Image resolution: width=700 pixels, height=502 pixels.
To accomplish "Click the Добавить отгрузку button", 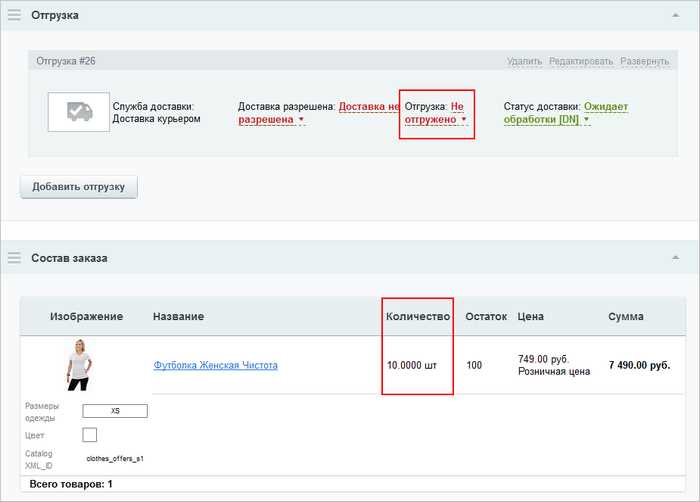I will coord(79,187).
